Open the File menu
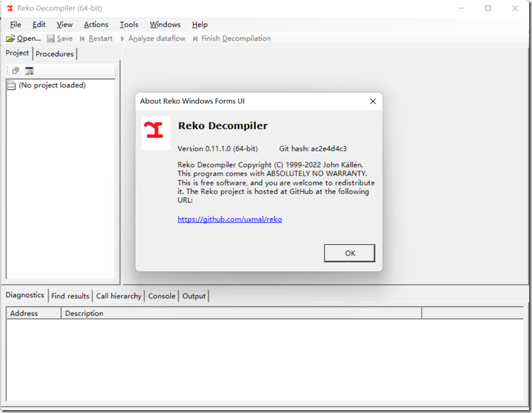Image resolution: width=532 pixels, height=413 pixels. tap(16, 24)
